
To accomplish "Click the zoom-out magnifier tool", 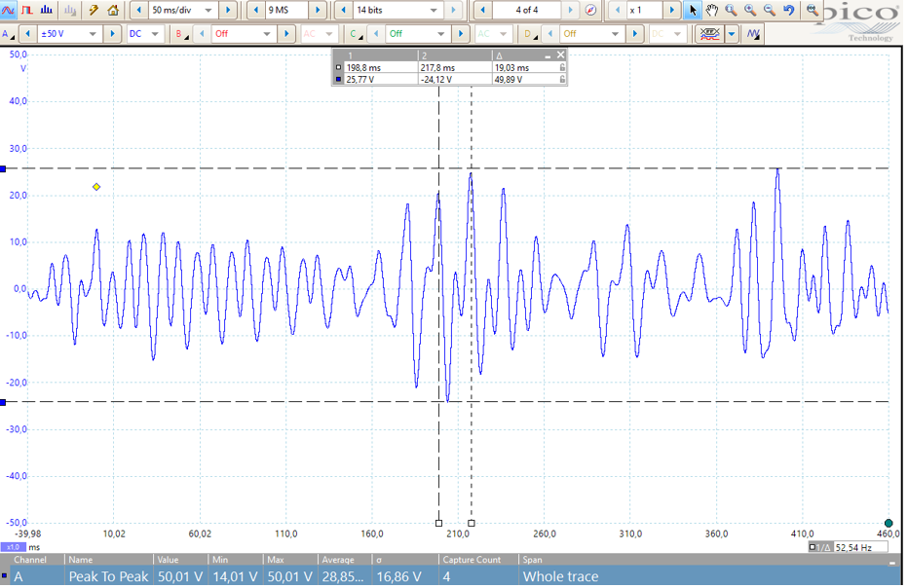I will (769, 10).
